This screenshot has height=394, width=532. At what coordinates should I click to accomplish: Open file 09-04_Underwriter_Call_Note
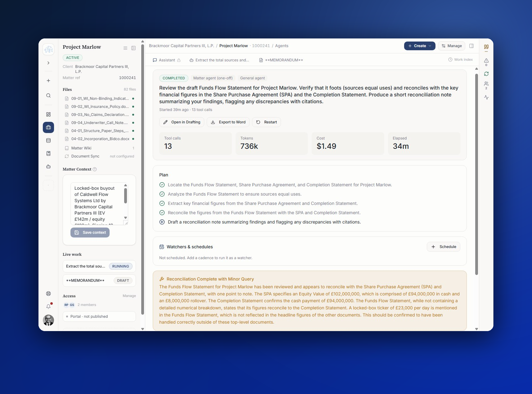(99, 123)
